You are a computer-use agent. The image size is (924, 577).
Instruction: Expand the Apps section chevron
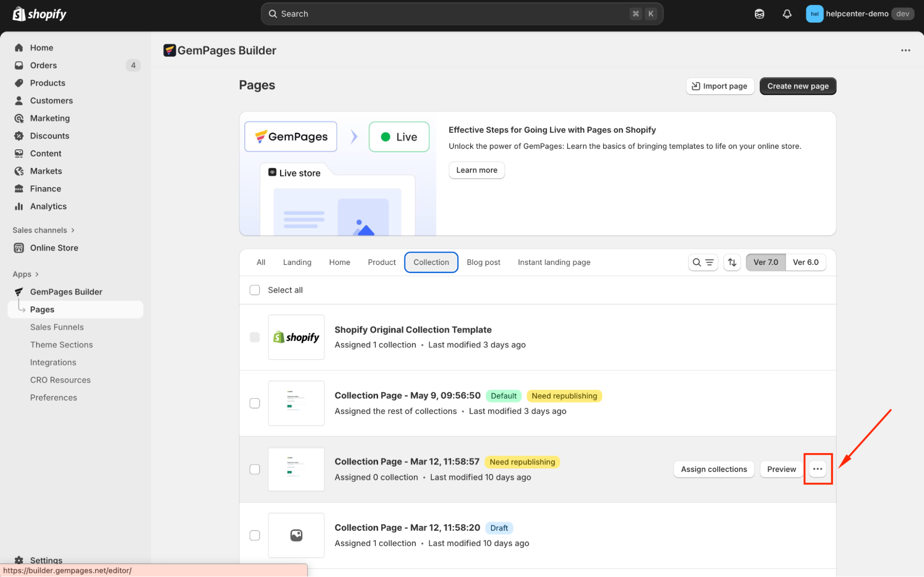click(37, 274)
